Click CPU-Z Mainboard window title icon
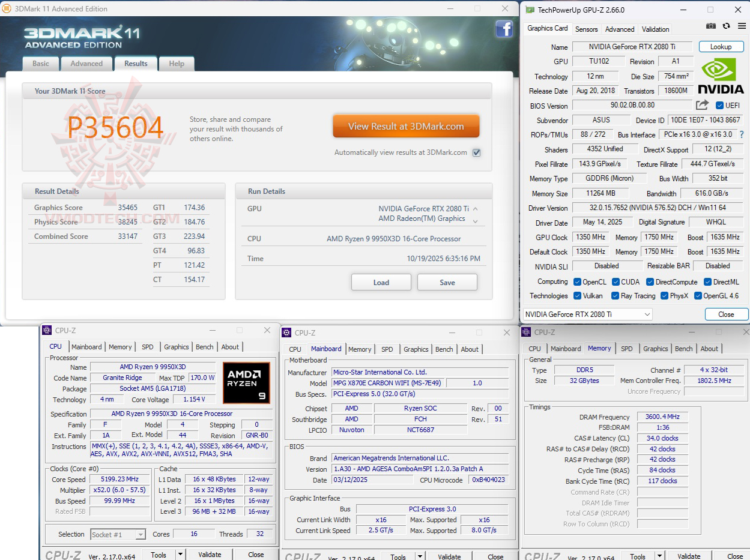Screen dimensions: 750x560 click(286, 333)
